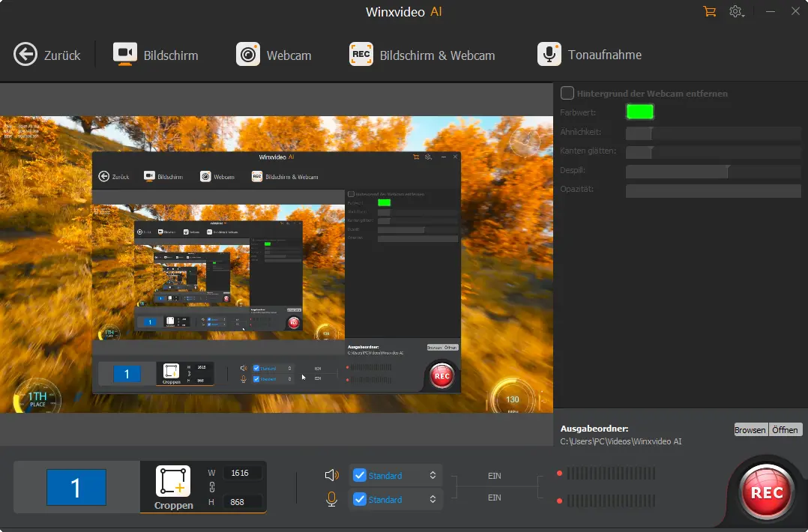
Task: Click the speaker system audio icon
Action: tap(331, 475)
